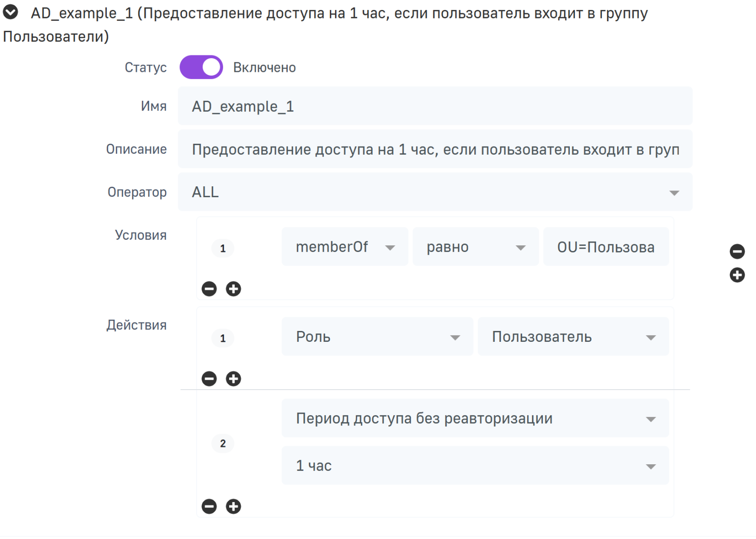Viewport: 756px width, 539px height.
Task: Open the равно comparison dropdown
Action: point(475,247)
